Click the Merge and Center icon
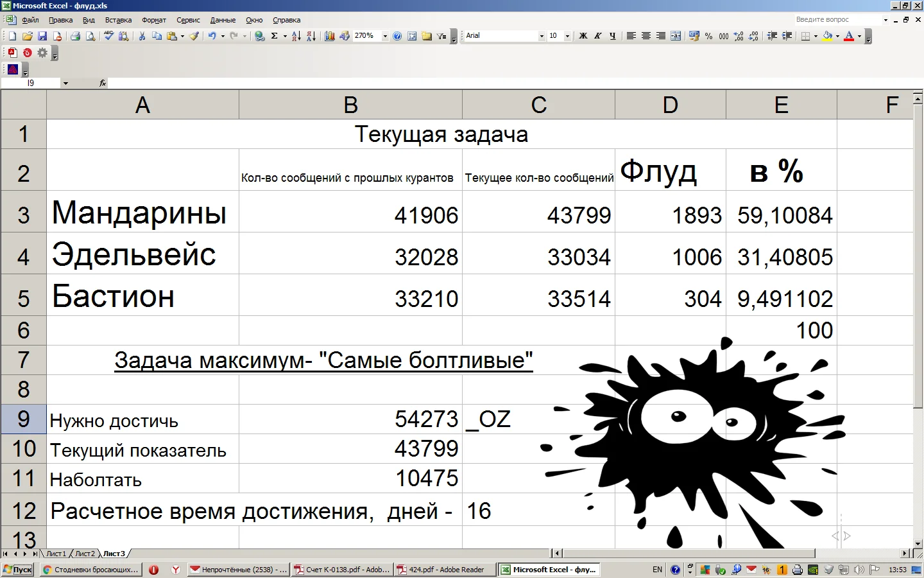The width and height of the screenshot is (924, 578). pos(676,36)
